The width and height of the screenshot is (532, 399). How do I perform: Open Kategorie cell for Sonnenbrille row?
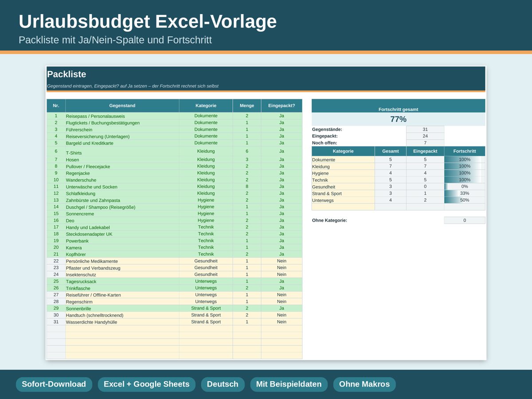point(206,308)
